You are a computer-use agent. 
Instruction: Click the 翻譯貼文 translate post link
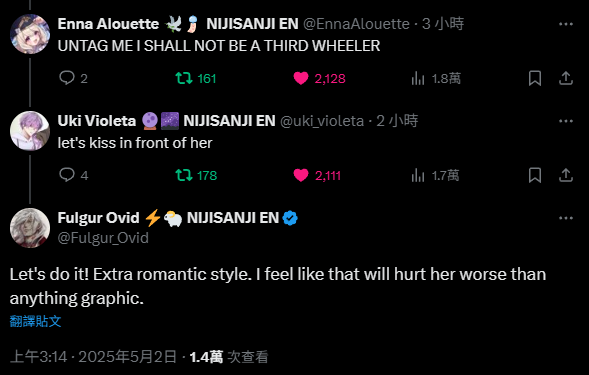pos(35,321)
